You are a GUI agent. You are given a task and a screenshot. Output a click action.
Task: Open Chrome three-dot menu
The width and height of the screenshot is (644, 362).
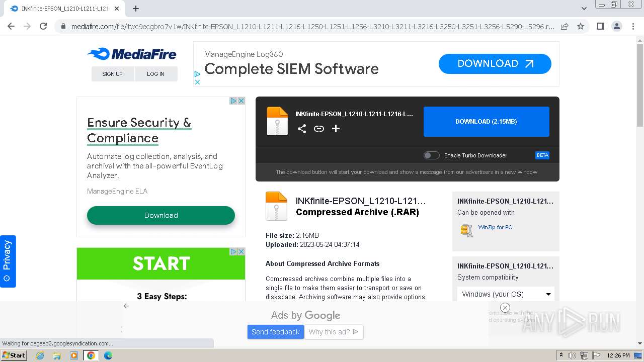point(632,26)
